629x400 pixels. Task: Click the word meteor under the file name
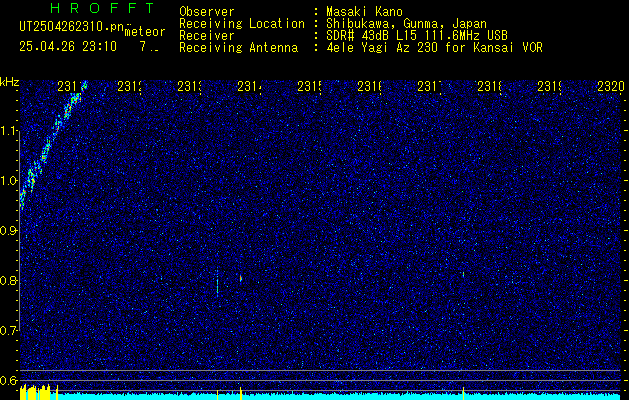145,32
